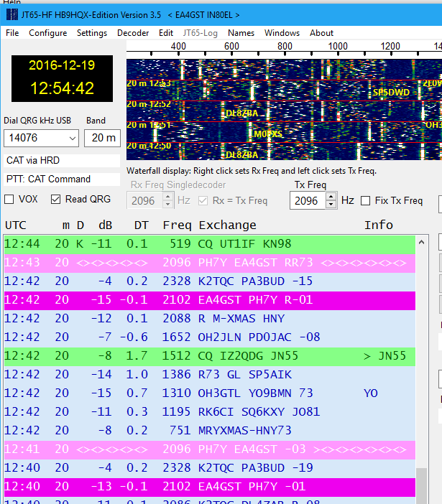Click Tx Freq spinner down arrow
The height and width of the screenshot is (504, 442).
point(331,205)
